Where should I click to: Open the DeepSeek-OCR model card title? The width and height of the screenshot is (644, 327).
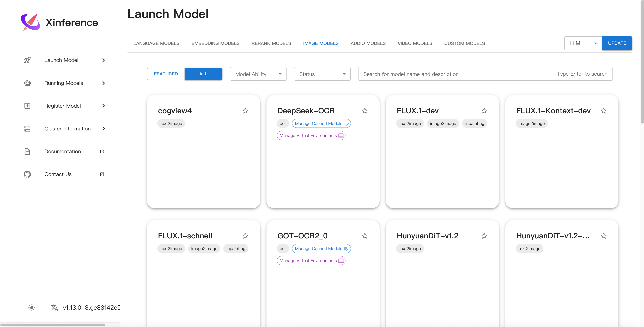(x=306, y=111)
